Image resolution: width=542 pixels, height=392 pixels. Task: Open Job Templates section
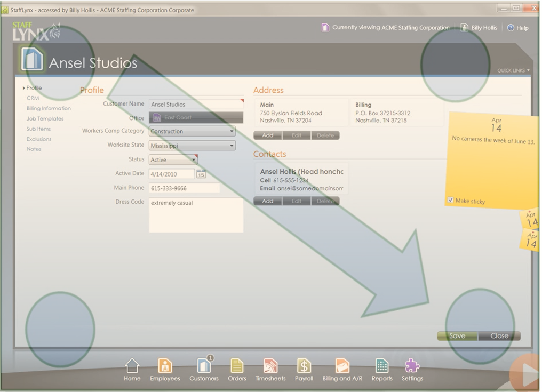[45, 118]
